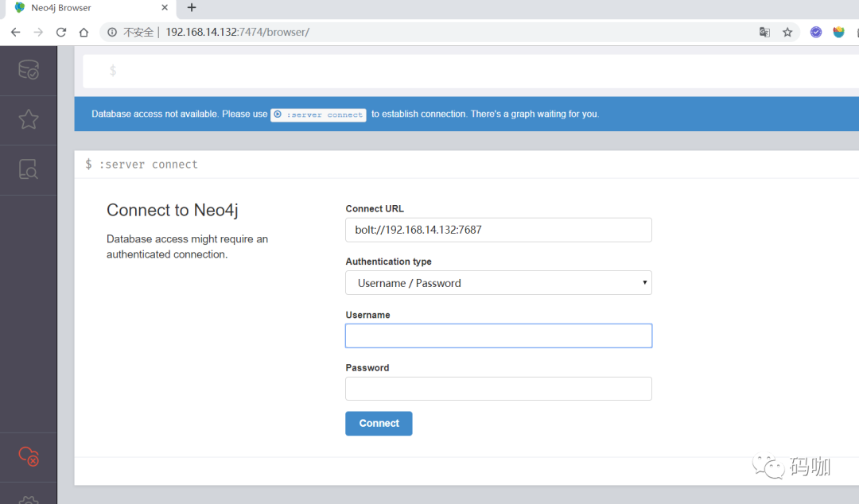Open the database information sidebar icon
This screenshot has width=859, height=504.
pos(29,70)
